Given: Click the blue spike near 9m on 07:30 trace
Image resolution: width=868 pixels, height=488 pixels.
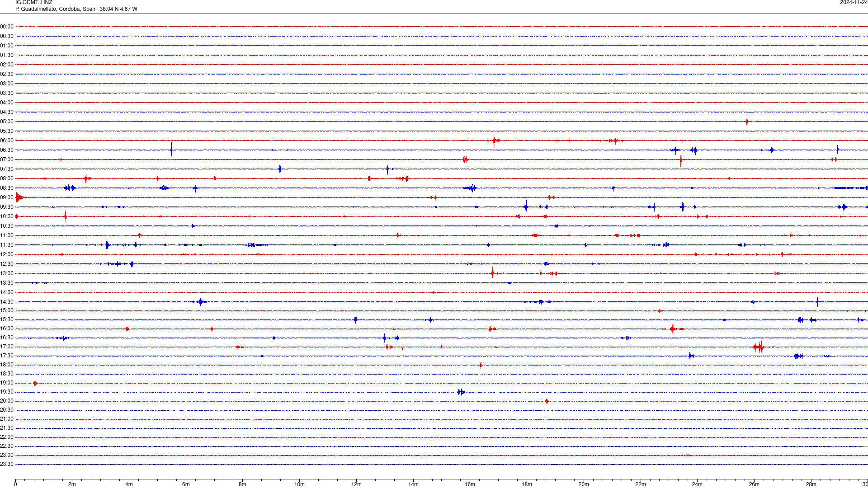Looking at the screenshot, I should (280, 169).
